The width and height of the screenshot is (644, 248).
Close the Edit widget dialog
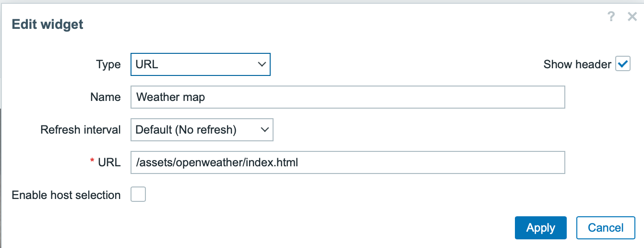click(x=632, y=17)
